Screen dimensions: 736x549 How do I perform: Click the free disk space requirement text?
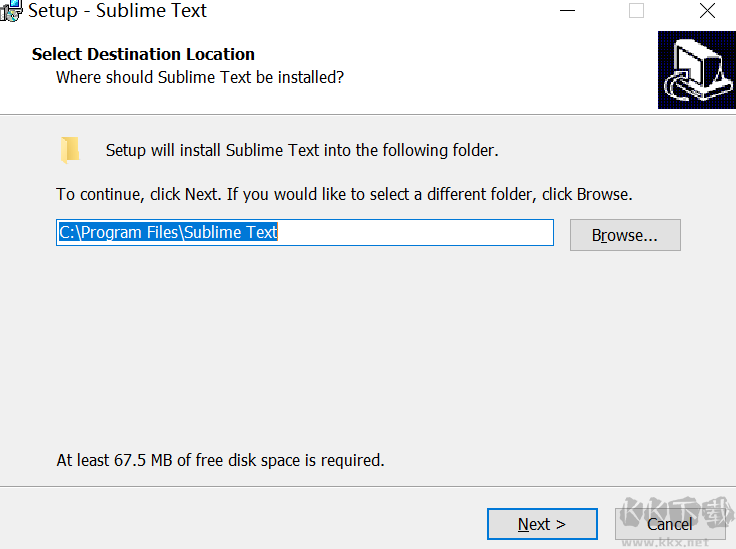tap(220, 460)
